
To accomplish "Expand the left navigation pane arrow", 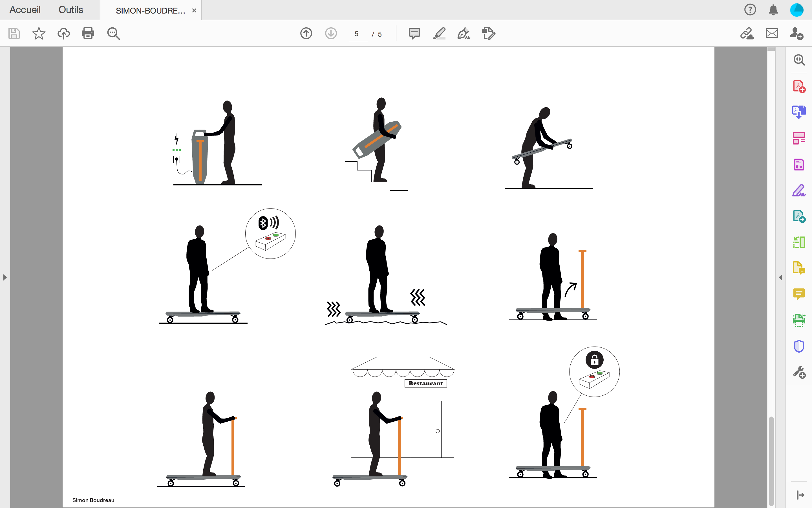I will [x=5, y=277].
